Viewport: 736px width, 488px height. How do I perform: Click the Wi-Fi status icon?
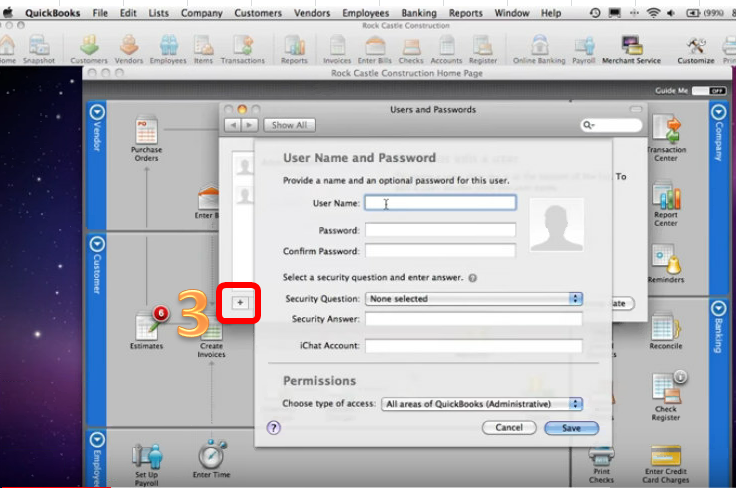653,13
